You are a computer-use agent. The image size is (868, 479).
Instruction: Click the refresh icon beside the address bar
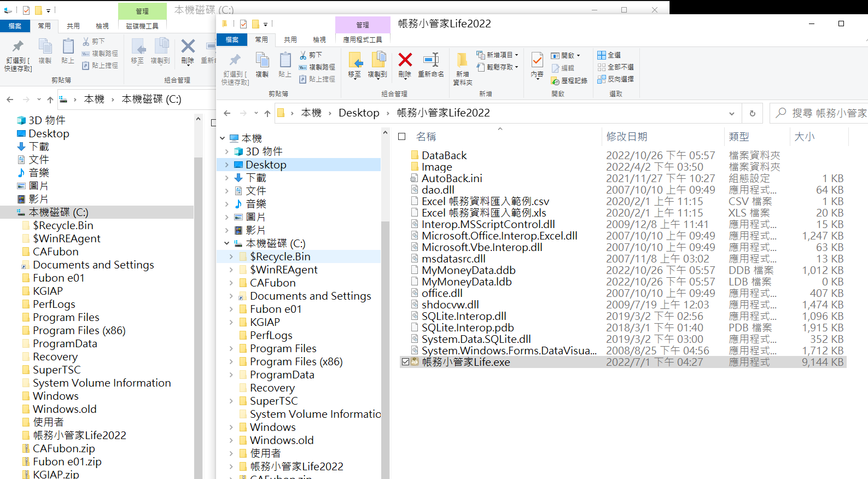(753, 113)
